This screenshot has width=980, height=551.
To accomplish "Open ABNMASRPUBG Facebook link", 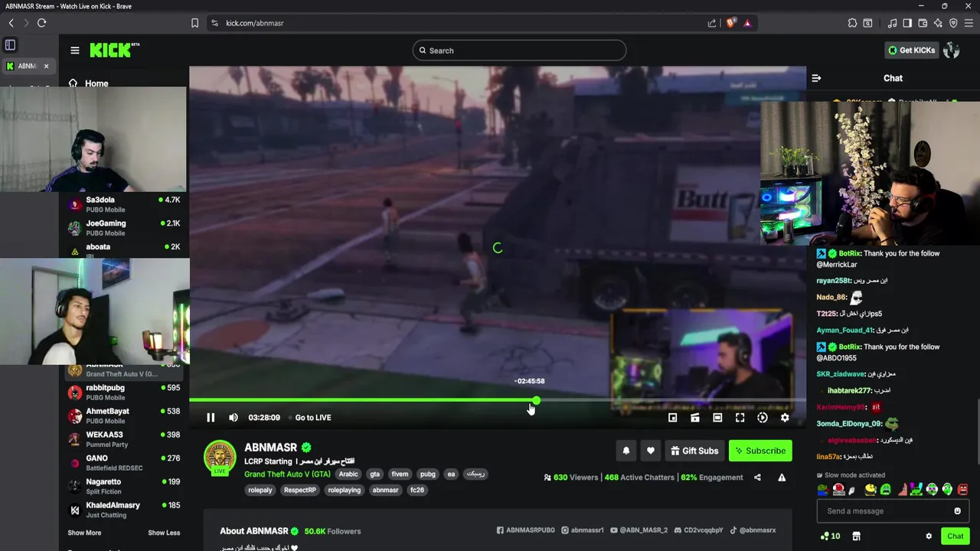I will click(x=525, y=530).
